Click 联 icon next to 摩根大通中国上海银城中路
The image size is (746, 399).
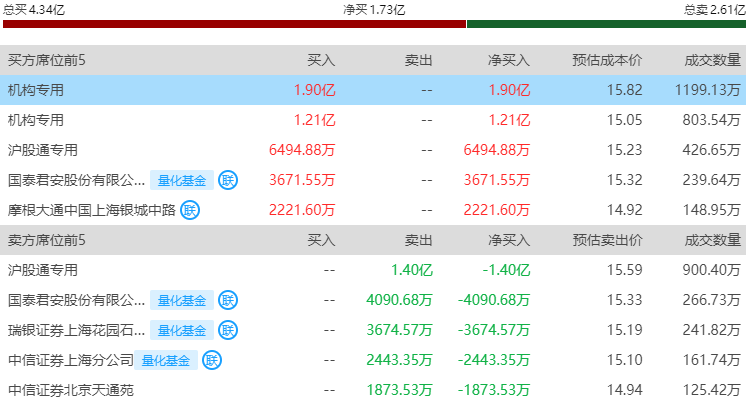(190, 210)
